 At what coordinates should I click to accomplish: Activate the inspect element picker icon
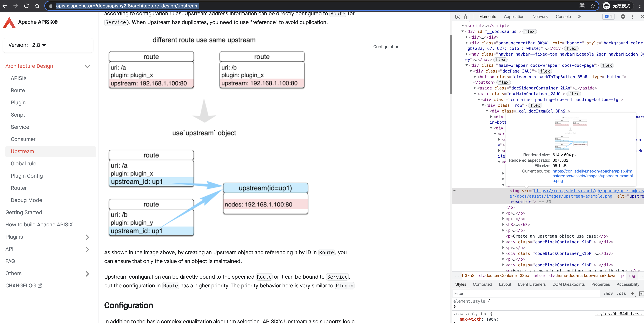pyautogui.click(x=457, y=16)
